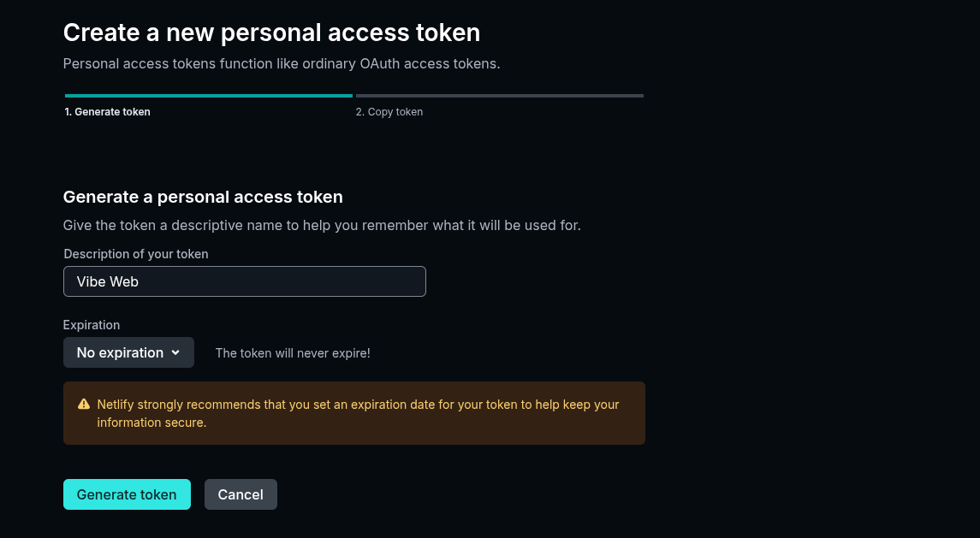The image size is (980, 538).
Task: Select the '2. Copy token' step label
Action: pyautogui.click(x=389, y=112)
